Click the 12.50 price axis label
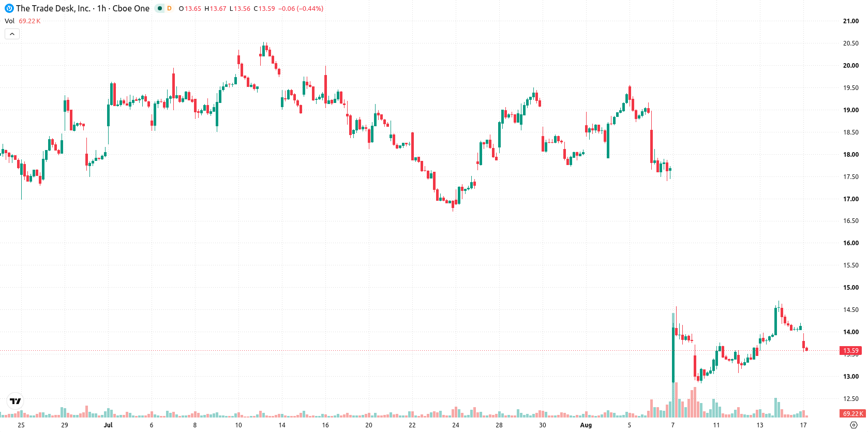This screenshot has width=868, height=432. tap(850, 399)
